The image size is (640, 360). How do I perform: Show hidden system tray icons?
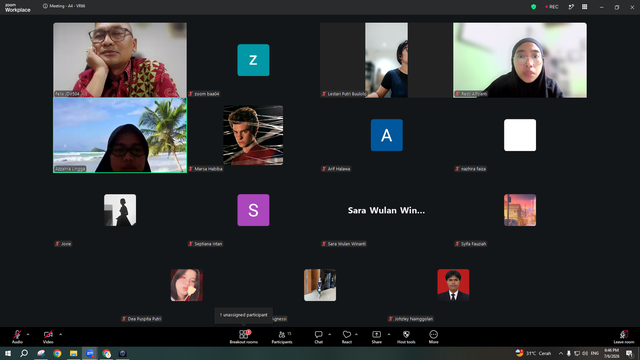[561, 353]
